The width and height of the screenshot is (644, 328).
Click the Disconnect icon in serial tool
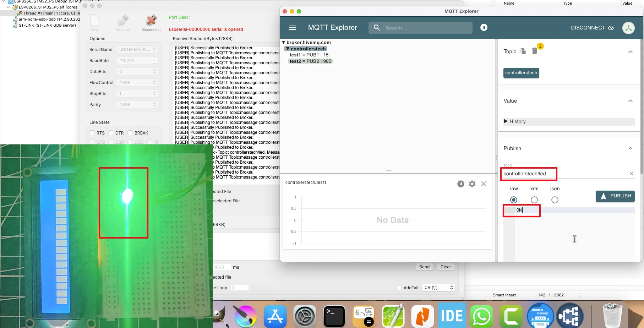click(x=151, y=21)
